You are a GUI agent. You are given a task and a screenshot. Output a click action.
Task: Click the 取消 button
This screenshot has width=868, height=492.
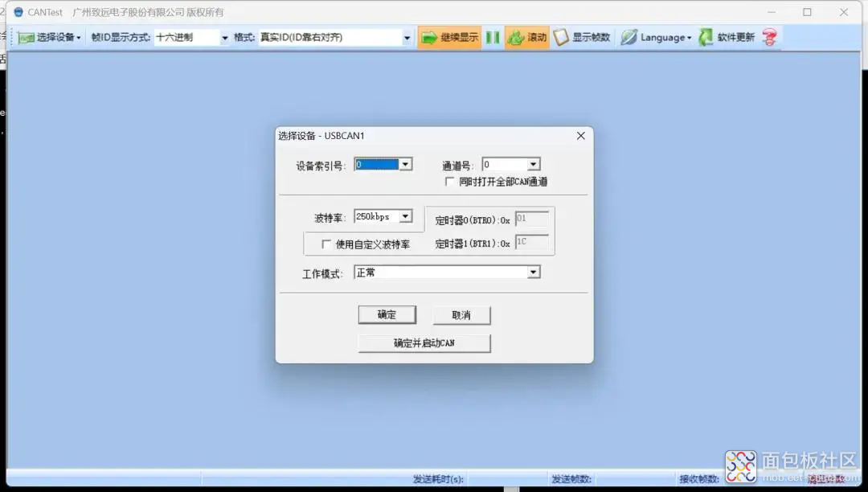point(461,315)
